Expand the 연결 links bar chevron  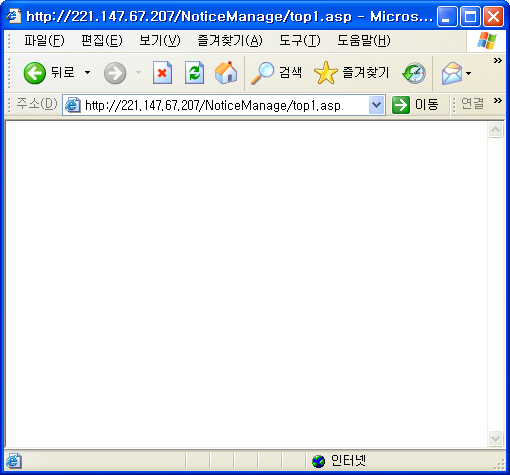[x=498, y=100]
